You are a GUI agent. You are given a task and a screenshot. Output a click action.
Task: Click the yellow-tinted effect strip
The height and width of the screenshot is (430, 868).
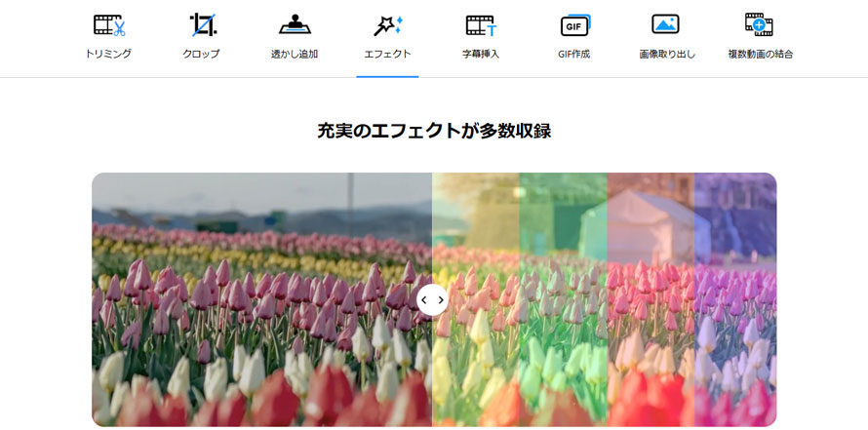point(476,299)
